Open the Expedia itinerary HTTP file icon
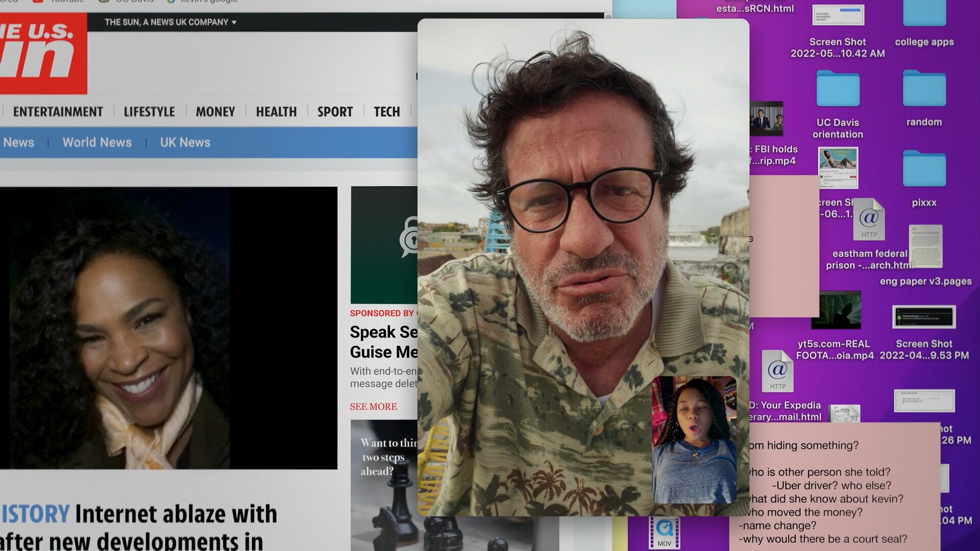The height and width of the screenshot is (551, 980). pos(777,371)
